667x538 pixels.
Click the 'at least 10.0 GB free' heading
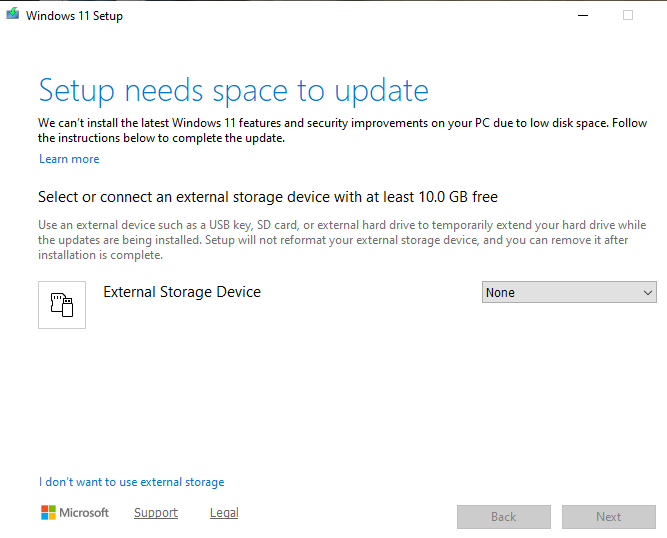(268, 197)
